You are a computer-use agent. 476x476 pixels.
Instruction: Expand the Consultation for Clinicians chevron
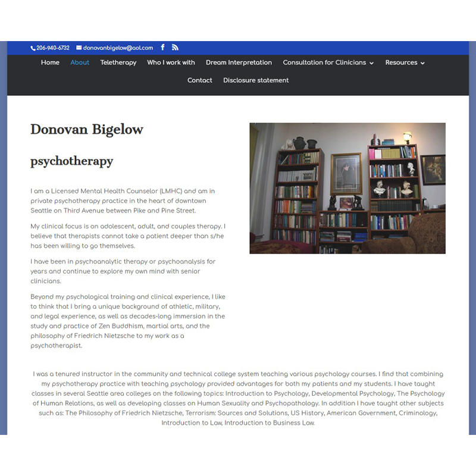coord(371,63)
